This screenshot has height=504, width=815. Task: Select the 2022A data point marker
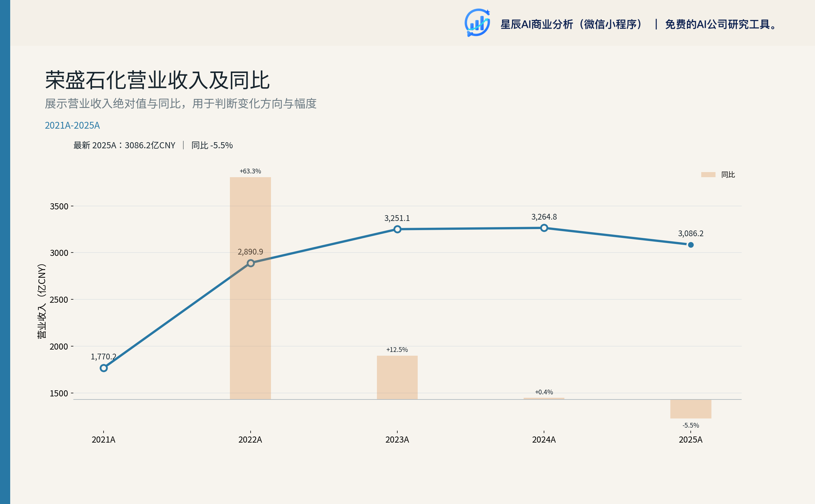[251, 263]
